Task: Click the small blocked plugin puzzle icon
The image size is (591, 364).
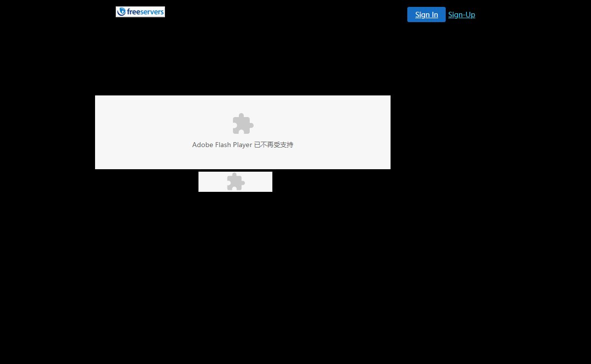Action: 235,182
